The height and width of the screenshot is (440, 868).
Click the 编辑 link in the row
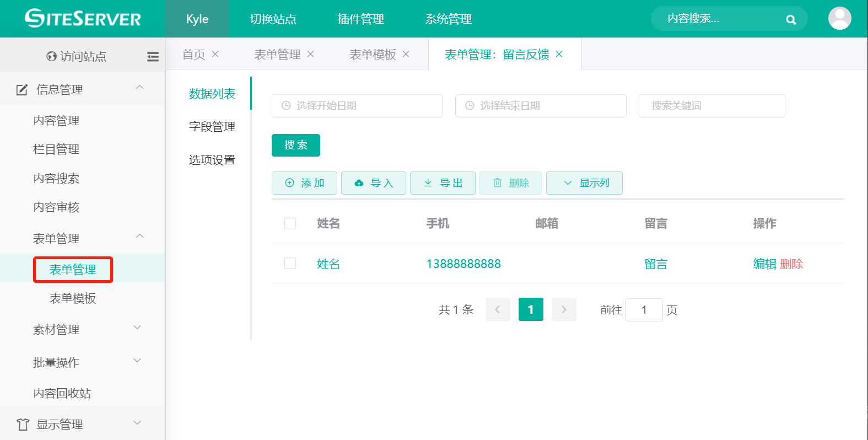pos(764,264)
